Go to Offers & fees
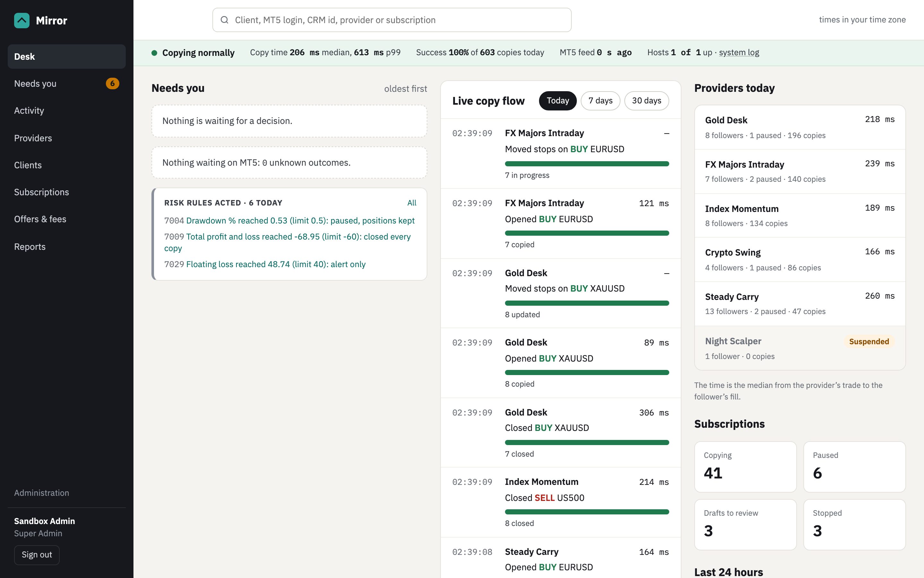The width and height of the screenshot is (924, 578). point(66,219)
